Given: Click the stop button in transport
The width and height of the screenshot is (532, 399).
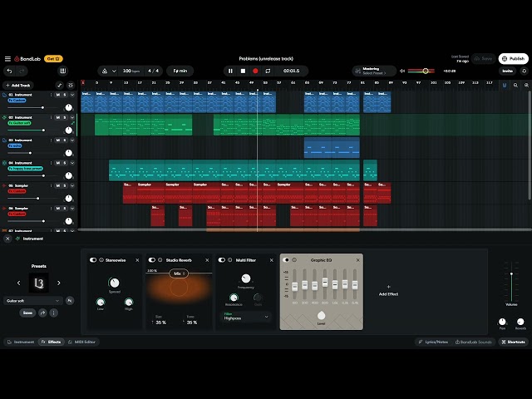Looking at the screenshot, I should point(243,71).
